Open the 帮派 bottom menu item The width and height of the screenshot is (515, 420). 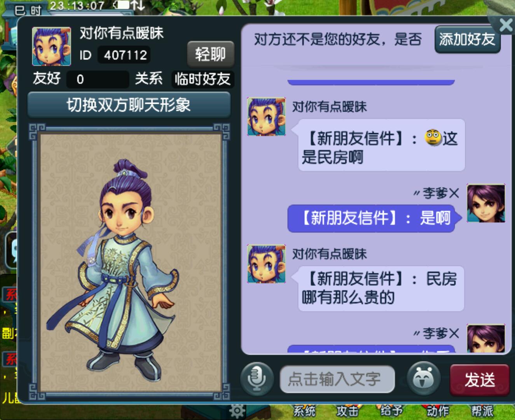tap(482, 411)
